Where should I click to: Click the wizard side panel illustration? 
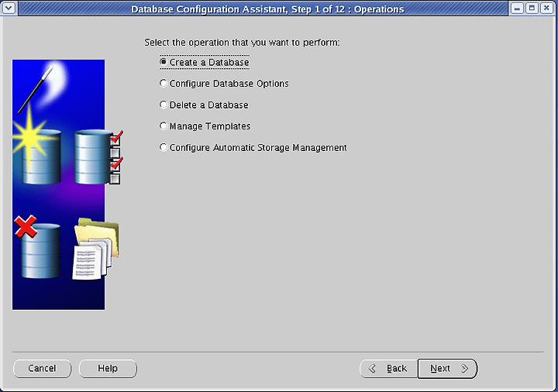tap(67, 184)
